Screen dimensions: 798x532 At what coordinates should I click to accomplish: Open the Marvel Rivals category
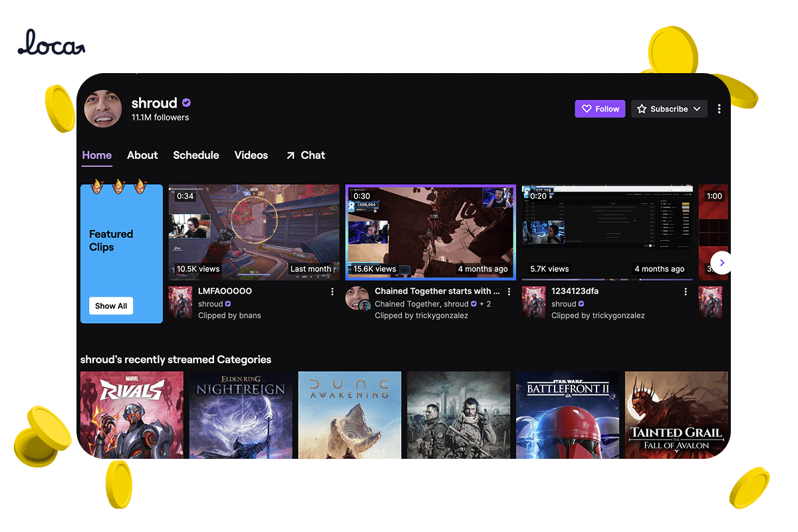tap(132, 415)
